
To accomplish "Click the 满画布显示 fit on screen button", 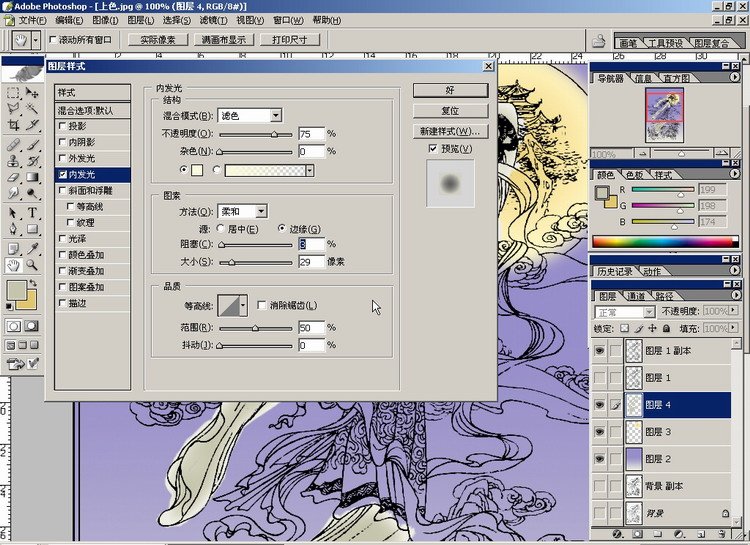I will (x=224, y=40).
